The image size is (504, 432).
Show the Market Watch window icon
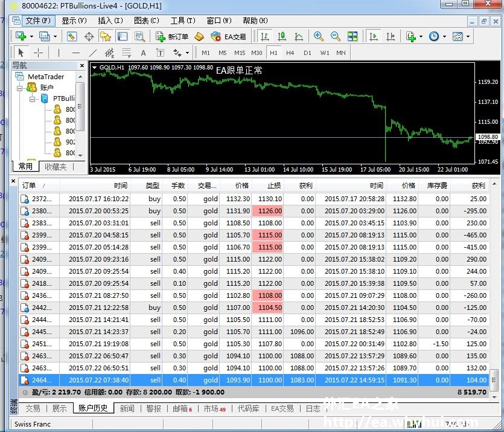point(72,36)
